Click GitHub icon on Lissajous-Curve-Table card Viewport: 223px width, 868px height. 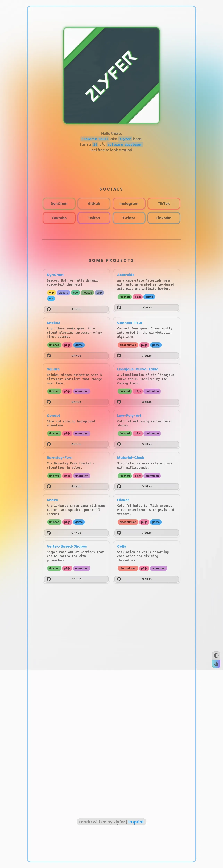pyautogui.click(x=119, y=402)
